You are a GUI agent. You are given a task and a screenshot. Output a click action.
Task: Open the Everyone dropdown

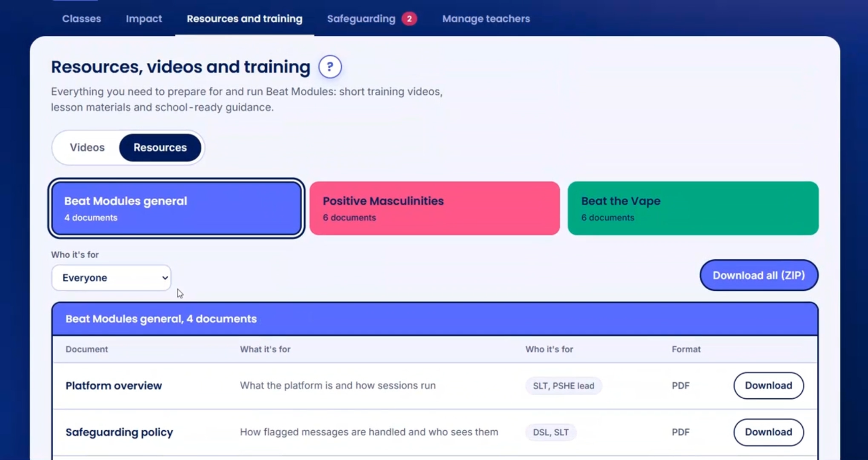click(x=111, y=278)
